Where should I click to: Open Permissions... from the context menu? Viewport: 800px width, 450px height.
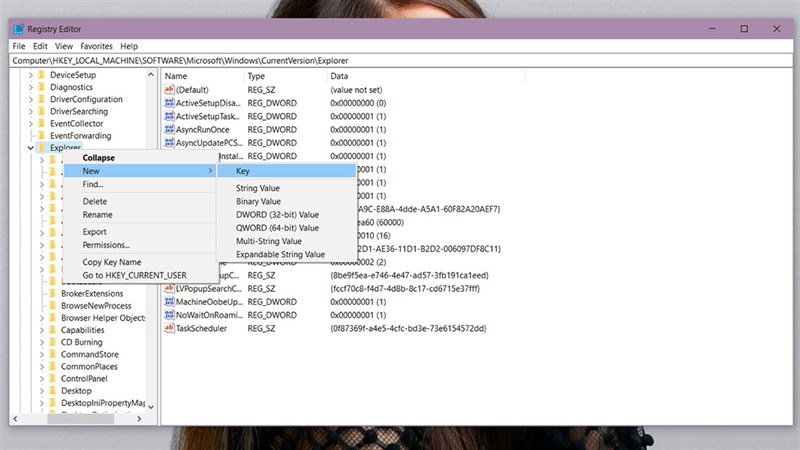[141, 245]
